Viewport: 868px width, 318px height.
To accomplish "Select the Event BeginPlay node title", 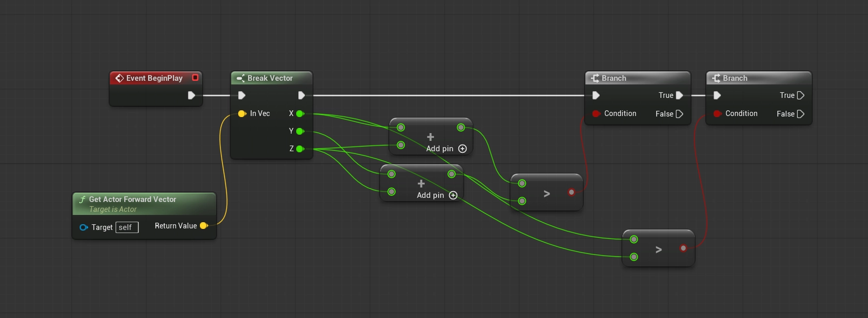I will (154, 78).
